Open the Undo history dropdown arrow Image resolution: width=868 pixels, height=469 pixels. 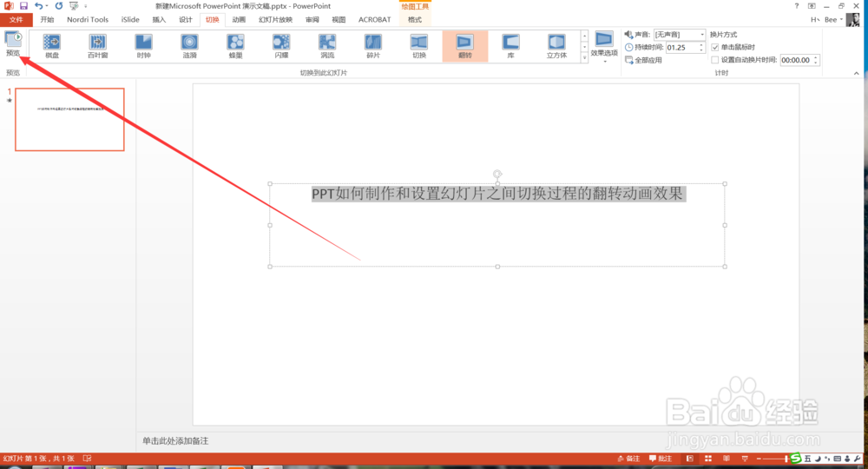click(x=47, y=6)
